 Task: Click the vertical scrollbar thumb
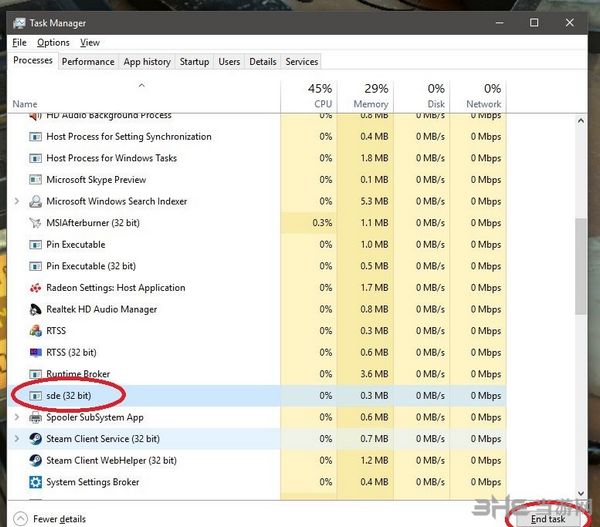[581, 266]
